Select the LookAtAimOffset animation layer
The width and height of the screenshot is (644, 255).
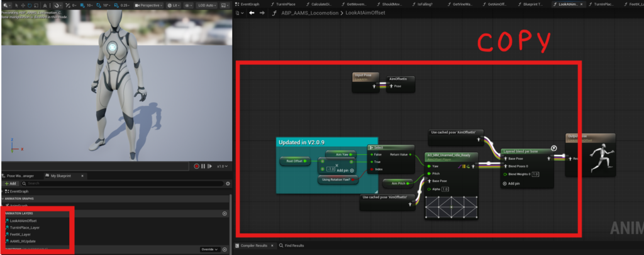click(23, 220)
